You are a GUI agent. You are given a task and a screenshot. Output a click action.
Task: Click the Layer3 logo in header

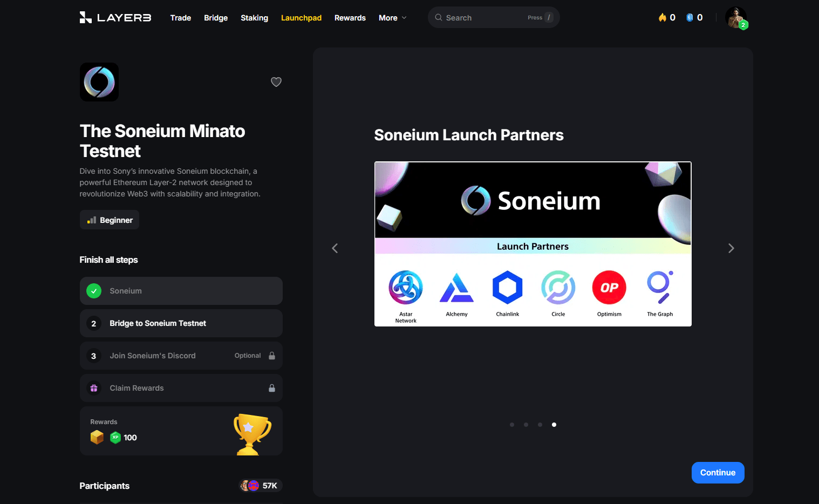[x=115, y=17]
